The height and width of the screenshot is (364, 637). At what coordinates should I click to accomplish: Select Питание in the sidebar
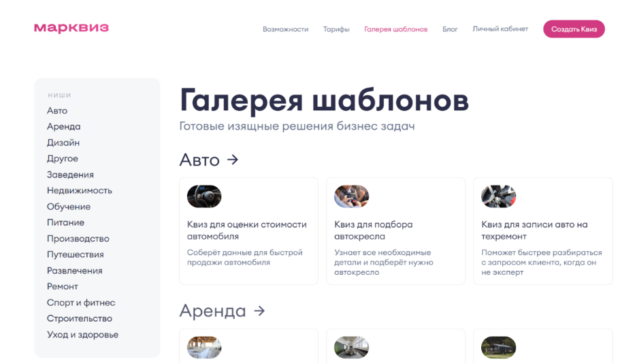point(66,222)
